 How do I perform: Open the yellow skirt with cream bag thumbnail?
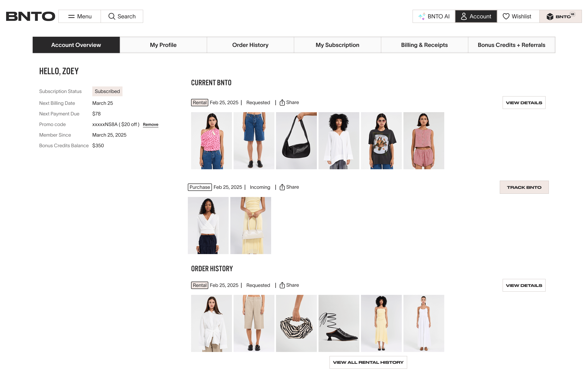(x=251, y=226)
